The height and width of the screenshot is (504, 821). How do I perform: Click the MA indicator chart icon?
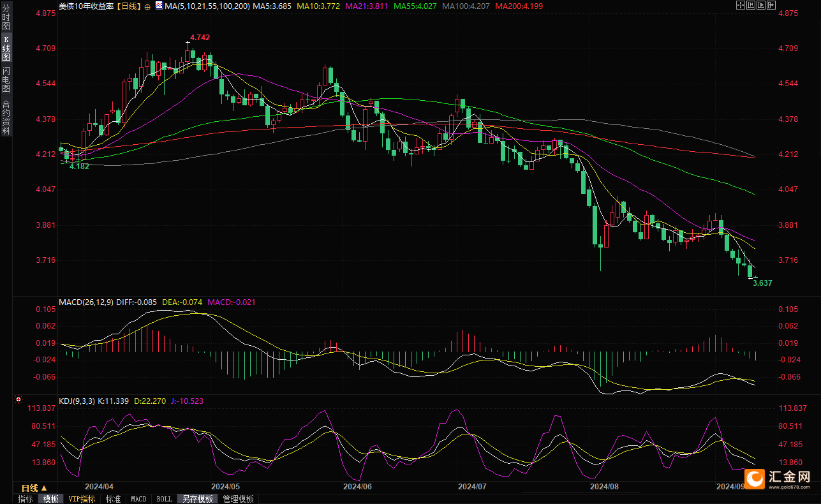click(159, 6)
